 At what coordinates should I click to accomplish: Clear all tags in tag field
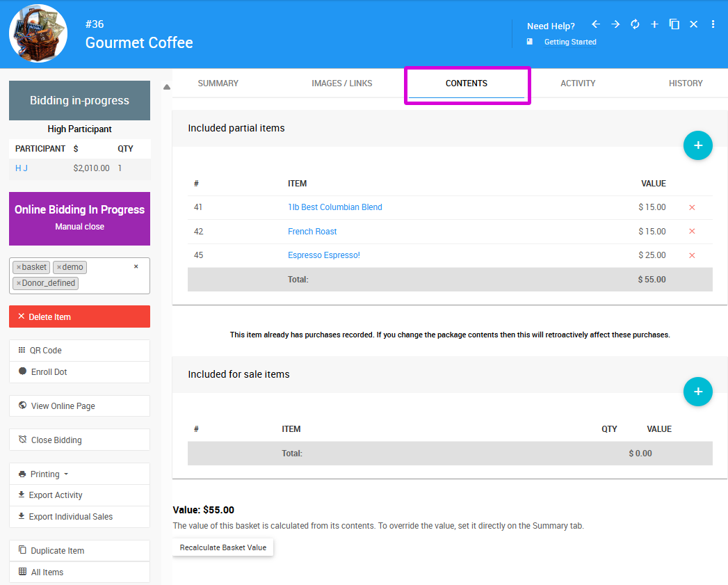click(x=136, y=266)
